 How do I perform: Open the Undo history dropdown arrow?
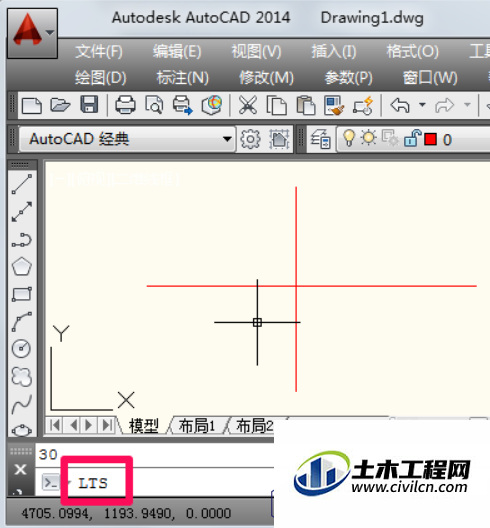click(422, 105)
